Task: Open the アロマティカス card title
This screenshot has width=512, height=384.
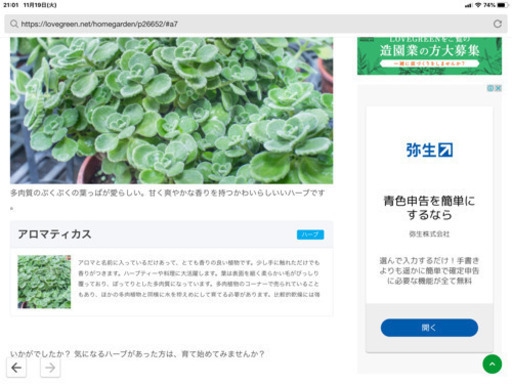Action: tap(55, 234)
